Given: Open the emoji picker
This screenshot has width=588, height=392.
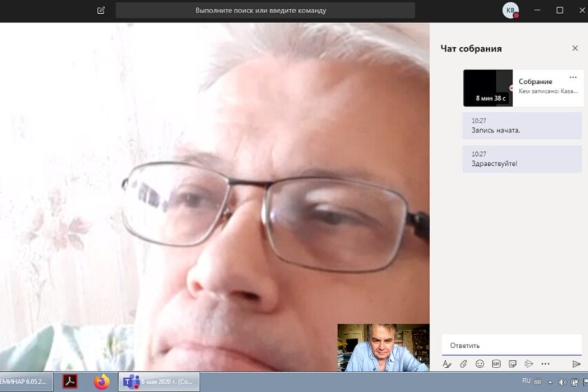Looking at the screenshot, I should click(x=479, y=364).
